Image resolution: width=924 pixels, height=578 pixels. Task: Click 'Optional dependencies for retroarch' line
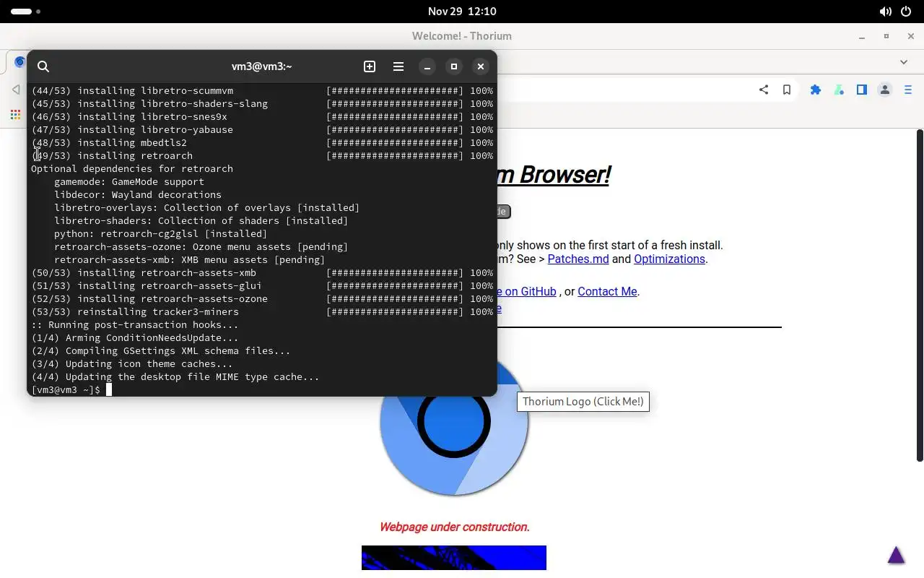(x=132, y=168)
